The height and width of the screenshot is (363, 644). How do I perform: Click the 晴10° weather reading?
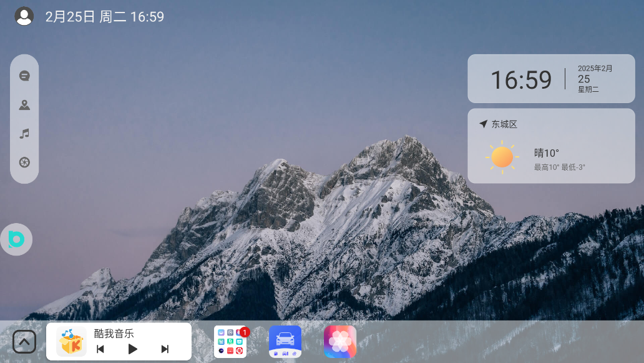pos(547,153)
